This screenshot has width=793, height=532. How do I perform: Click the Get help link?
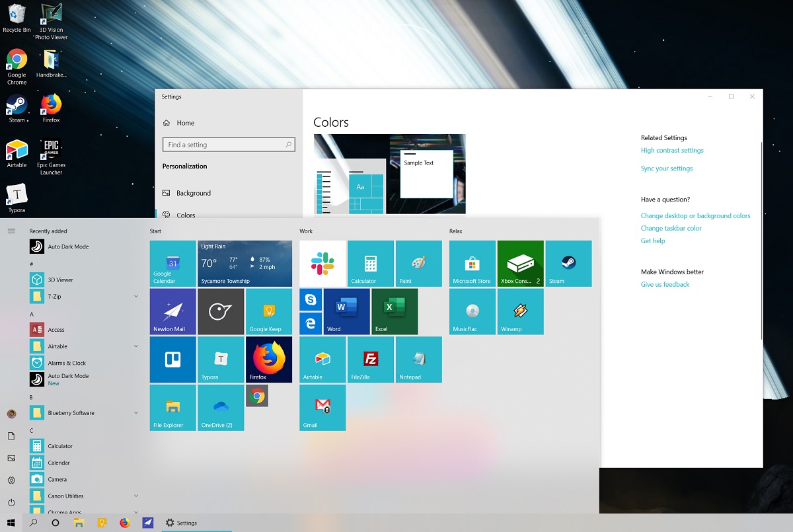653,241
